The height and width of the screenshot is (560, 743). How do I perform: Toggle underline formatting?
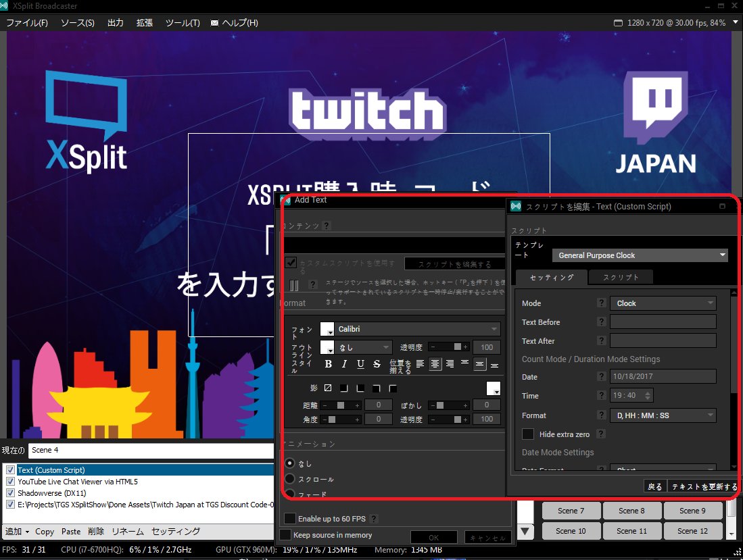pos(361,364)
